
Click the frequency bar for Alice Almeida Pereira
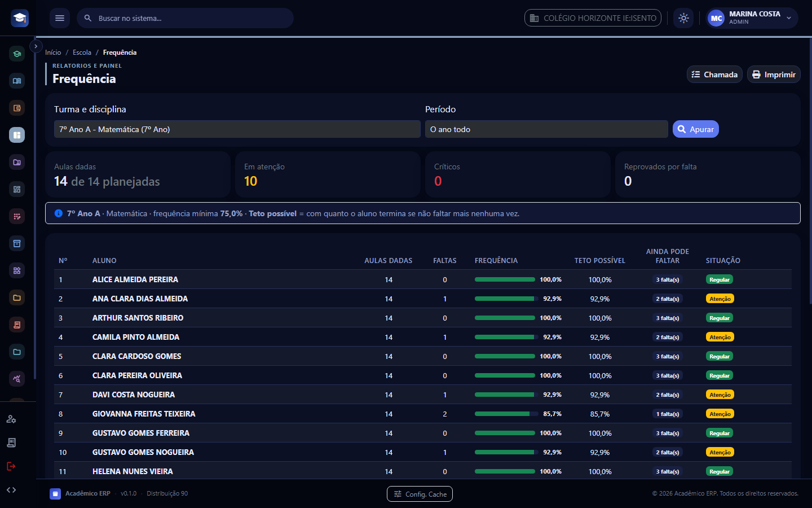(505, 279)
